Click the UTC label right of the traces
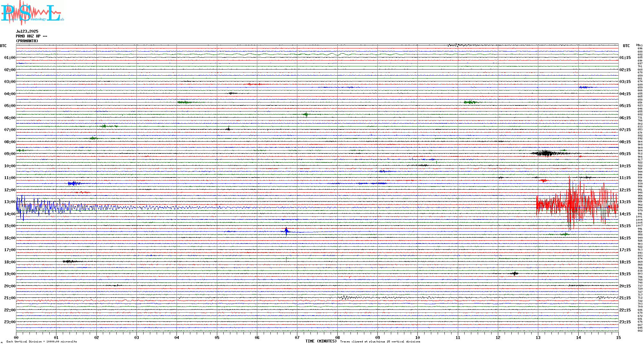 626,46
